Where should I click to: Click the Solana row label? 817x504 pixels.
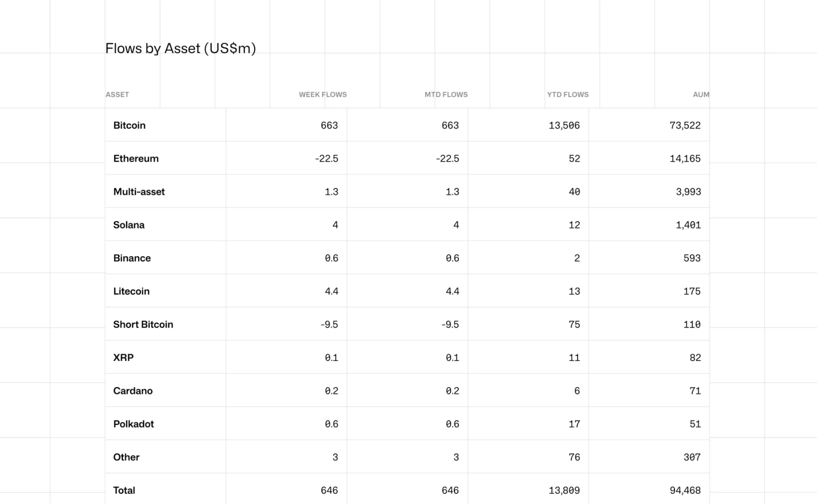point(129,225)
